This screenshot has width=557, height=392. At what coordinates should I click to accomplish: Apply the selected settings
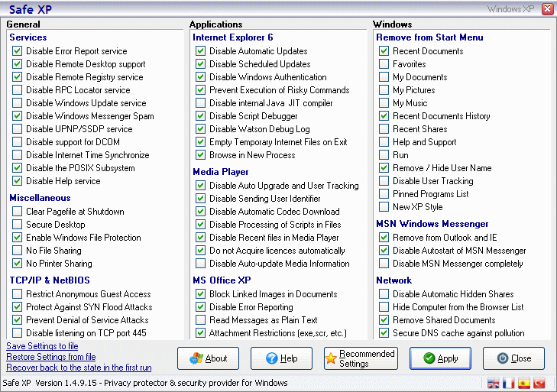[441, 358]
